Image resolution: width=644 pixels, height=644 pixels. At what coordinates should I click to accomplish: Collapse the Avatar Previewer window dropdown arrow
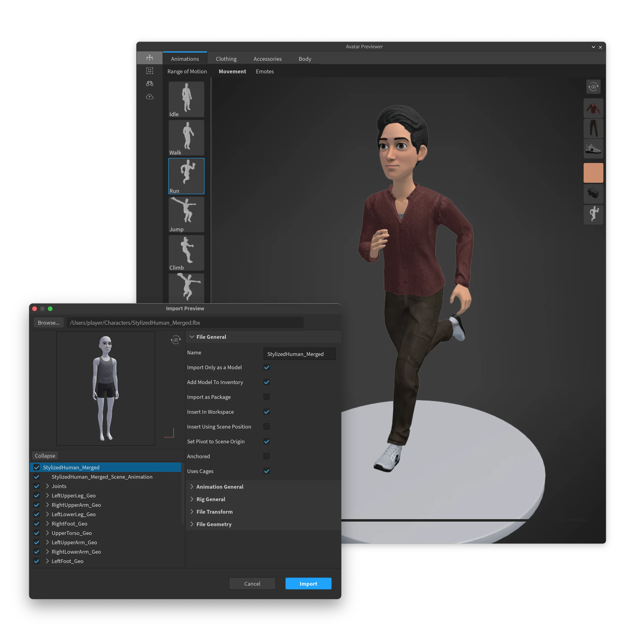(x=593, y=47)
